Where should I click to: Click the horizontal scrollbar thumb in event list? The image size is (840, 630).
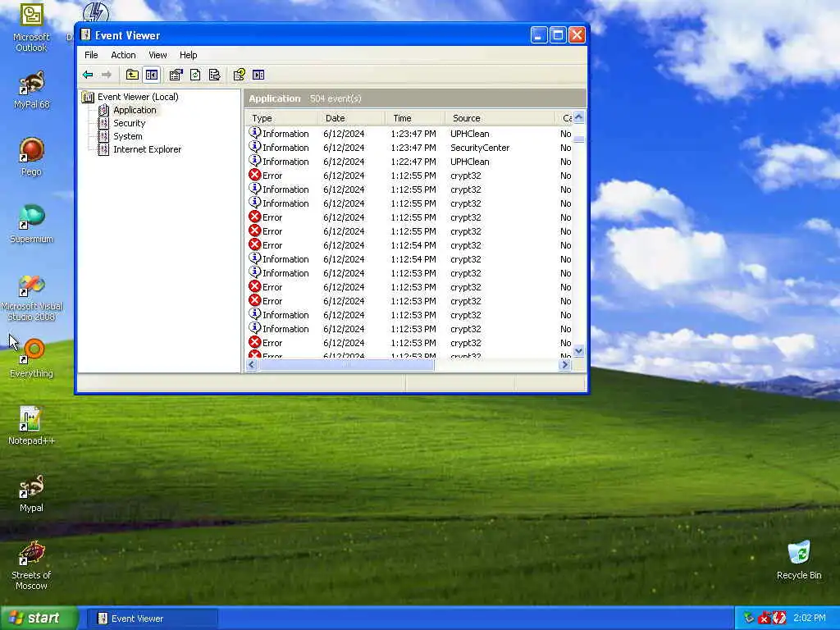click(346, 365)
